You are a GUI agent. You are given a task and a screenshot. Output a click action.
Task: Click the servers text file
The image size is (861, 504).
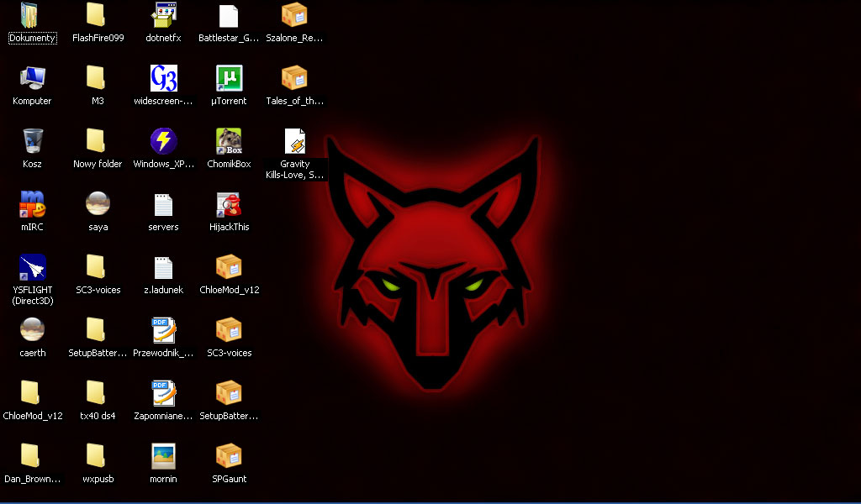pyautogui.click(x=163, y=204)
